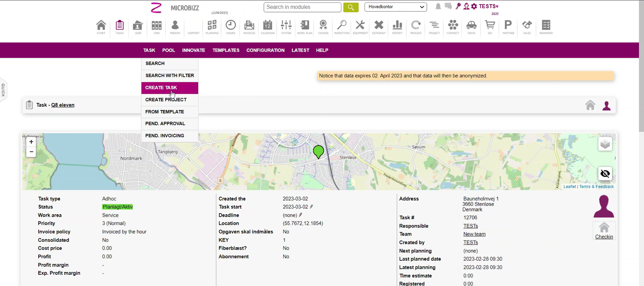This screenshot has width=644, height=286.
Task: Open the TESTS user dropdown menu
Action: (489, 6)
